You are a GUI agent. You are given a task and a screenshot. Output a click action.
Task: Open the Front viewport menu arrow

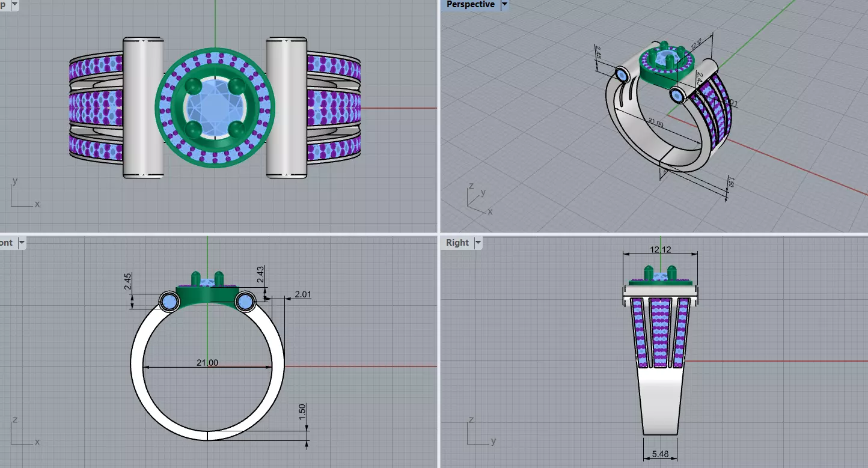[22, 243]
